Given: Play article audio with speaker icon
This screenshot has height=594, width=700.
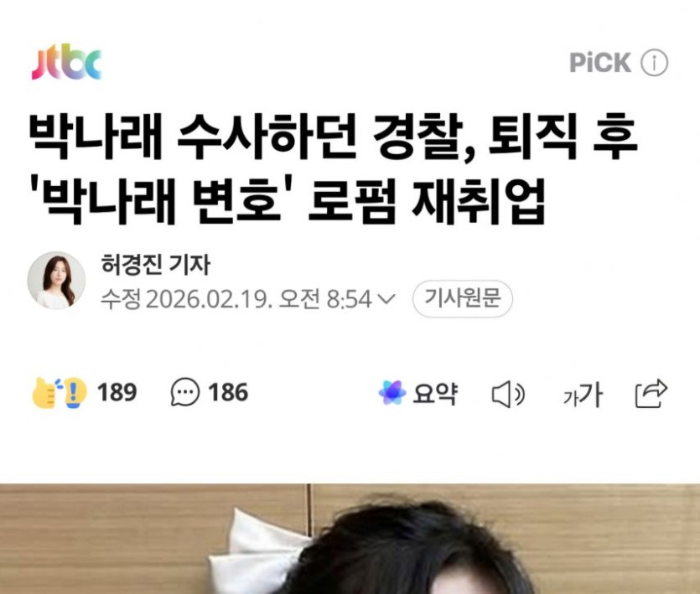Looking at the screenshot, I should (508, 394).
